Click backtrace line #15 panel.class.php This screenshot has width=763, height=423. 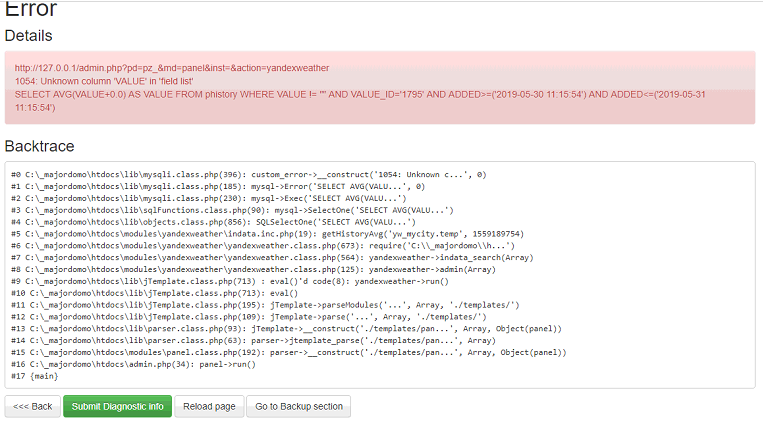click(x=289, y=352)
